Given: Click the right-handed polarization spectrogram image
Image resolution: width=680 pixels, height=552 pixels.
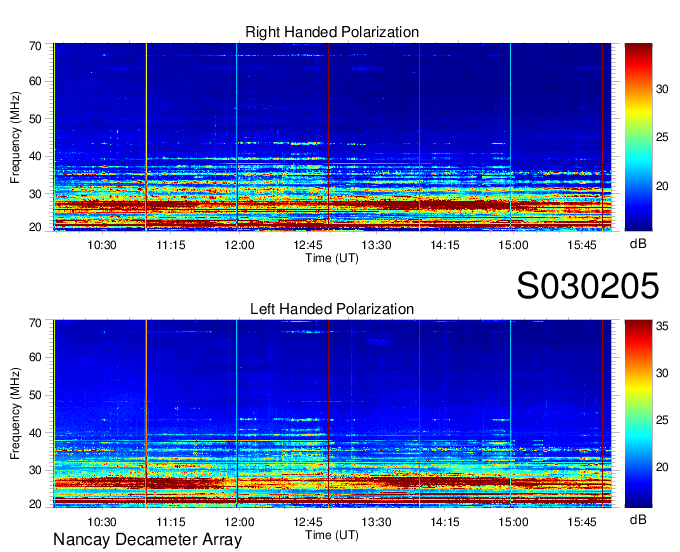Looking at the screenshot, I should point(332,137).
